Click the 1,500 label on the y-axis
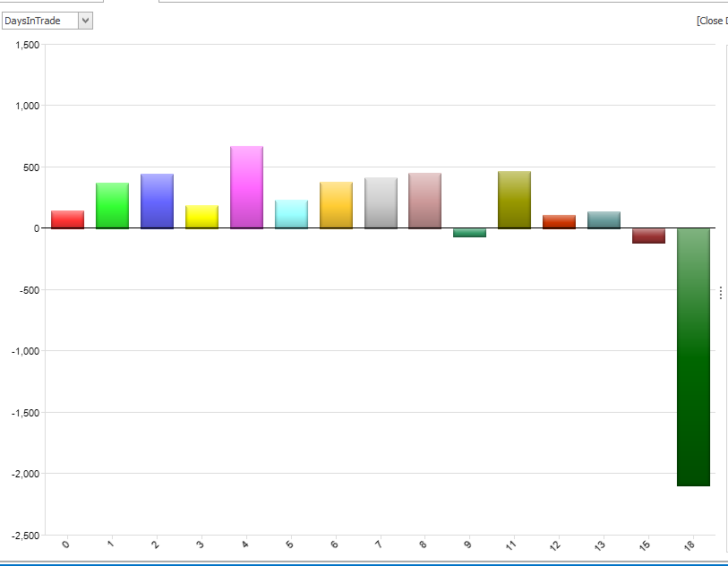This screenshot has height=566, width=728. [27, 45]
